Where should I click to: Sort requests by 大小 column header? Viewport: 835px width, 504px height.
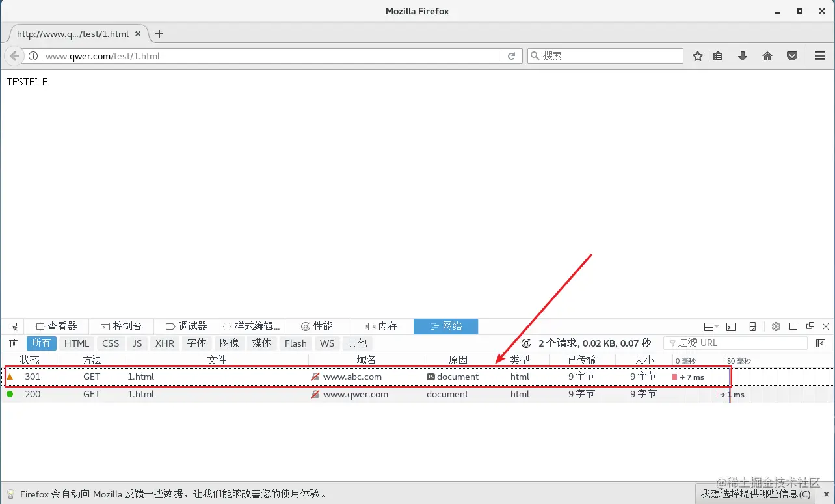(x=644, y=360)
